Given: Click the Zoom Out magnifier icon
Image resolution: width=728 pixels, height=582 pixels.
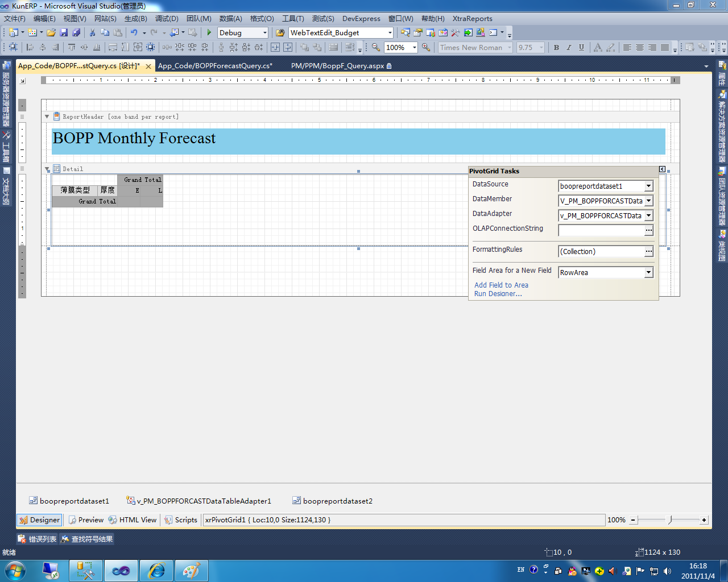Looking at the screenshot, I should (x=375, y=47).
